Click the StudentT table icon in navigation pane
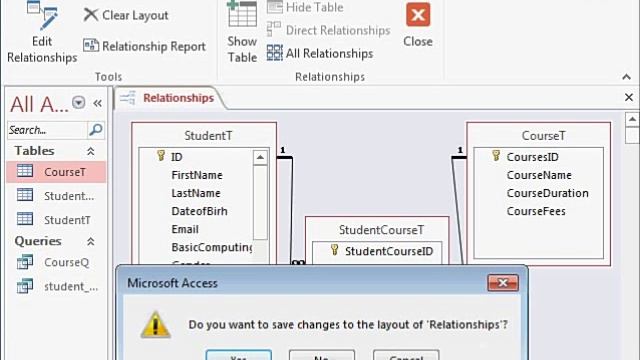This screenshot has width=640, height=360. pos(25,219)
